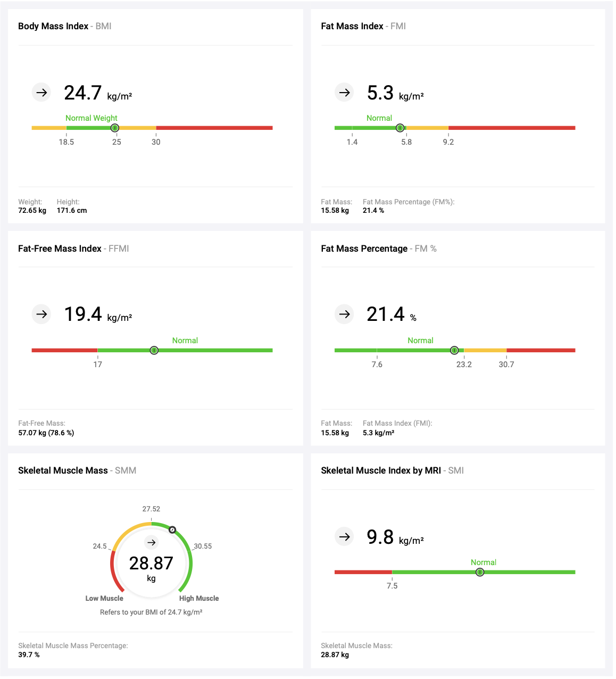Screen dimensions: 616x679
Task: Click the High Muscle label on gauge
Action: (x=198, y=598)
